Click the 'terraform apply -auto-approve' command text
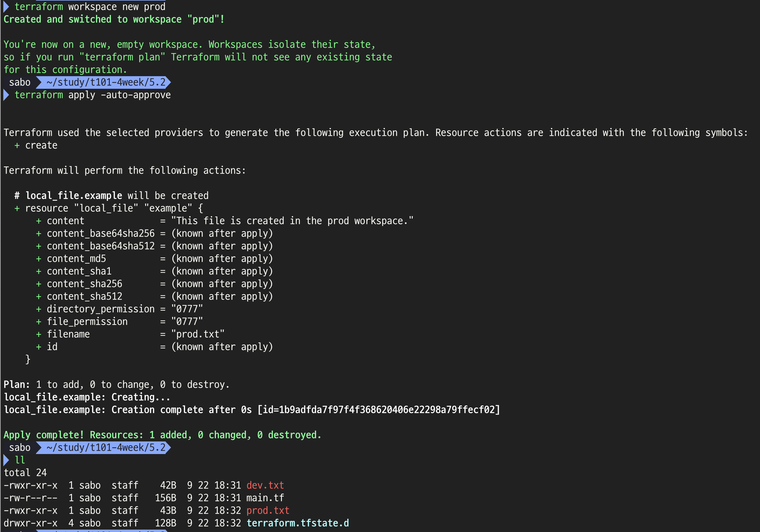Image resolution: width=760 pixels, height=532 pixels. pos(93,95)
